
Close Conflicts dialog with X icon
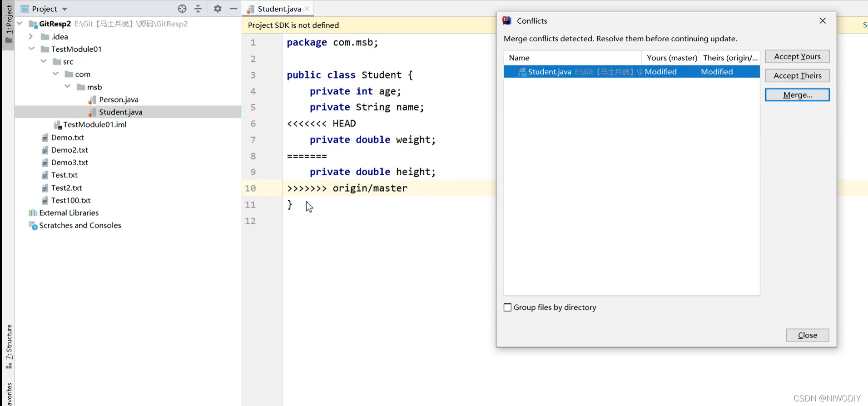tap(822, 21)
